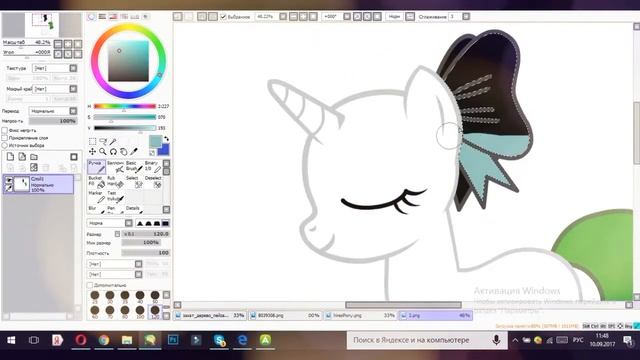Click the navigator canvas preview thumbnail

42,24
